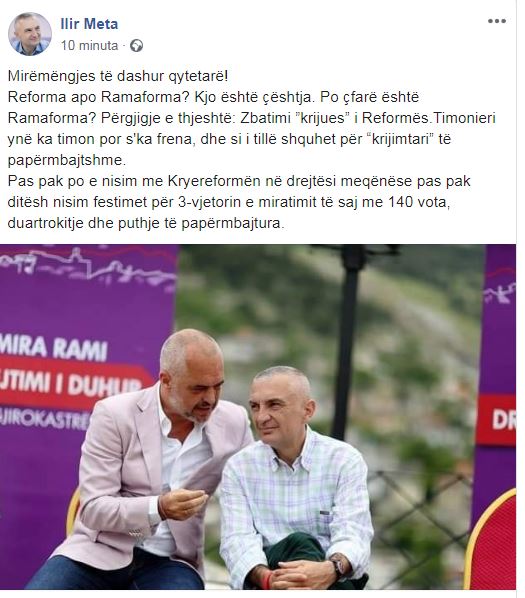This screenshot has width=525, height=598.
Task: Click the phrase "Reforma apo Ramaforma?"
Action: (99, 97)
